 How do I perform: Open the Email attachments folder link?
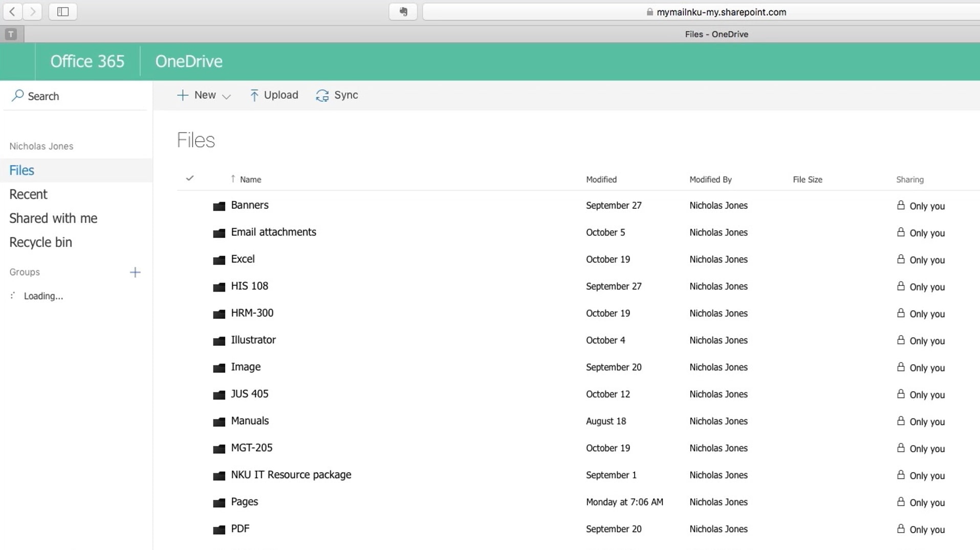point(273,232)
